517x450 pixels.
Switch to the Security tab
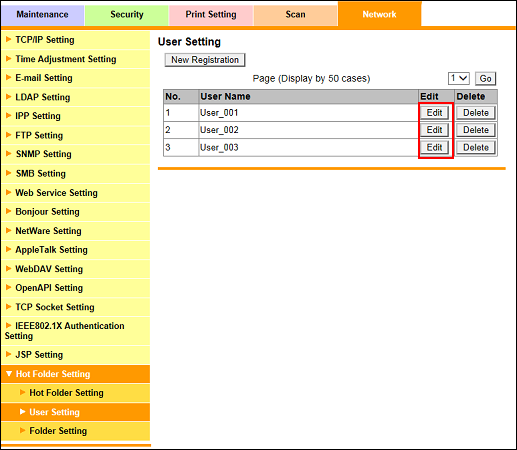127,15
